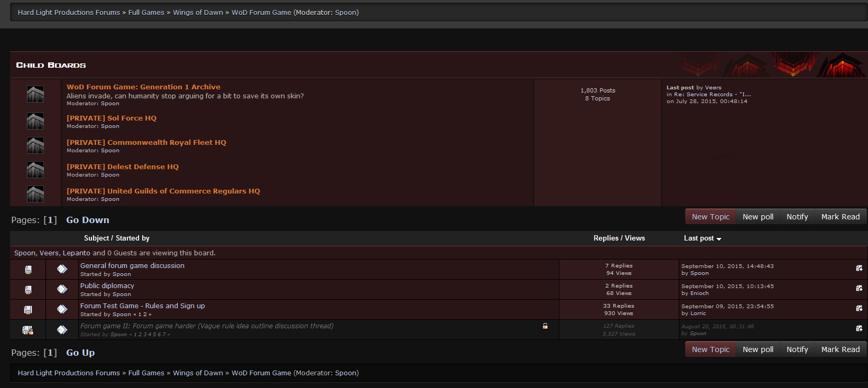The width and height of the screenshot is (868, 388).
Task: Go to last post of Public diplomacy
Action: (x=859, y=288)
